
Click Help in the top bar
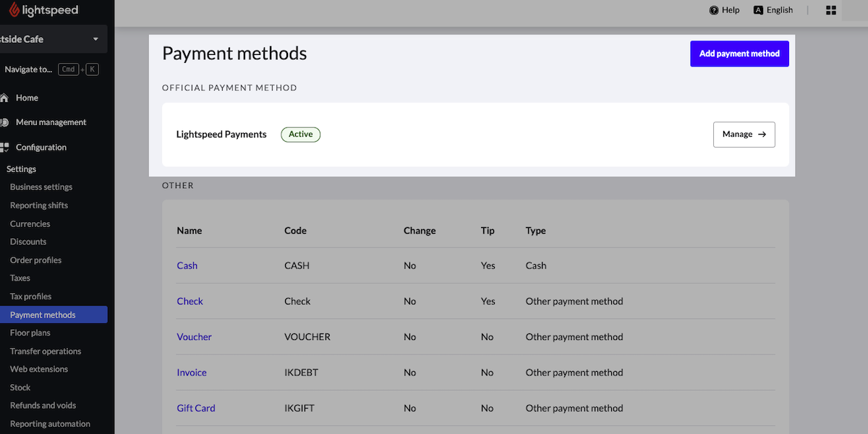(731, 10)
